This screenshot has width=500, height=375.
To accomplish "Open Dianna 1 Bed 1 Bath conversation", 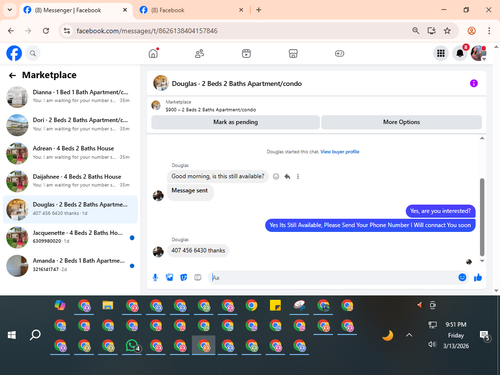I will coord(70,96).
